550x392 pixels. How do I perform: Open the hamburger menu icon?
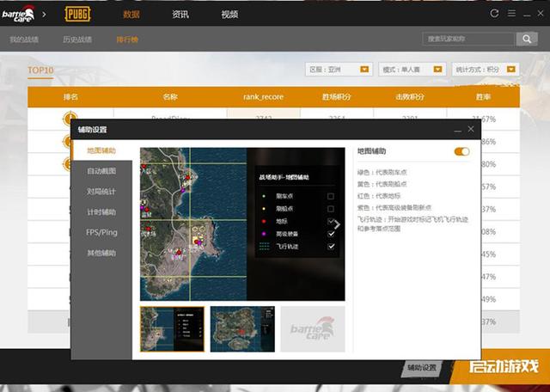click(511, 14)
